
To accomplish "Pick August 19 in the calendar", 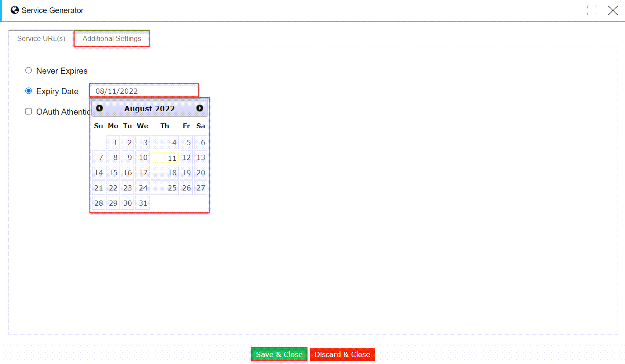I will click(x=186, y=173).
